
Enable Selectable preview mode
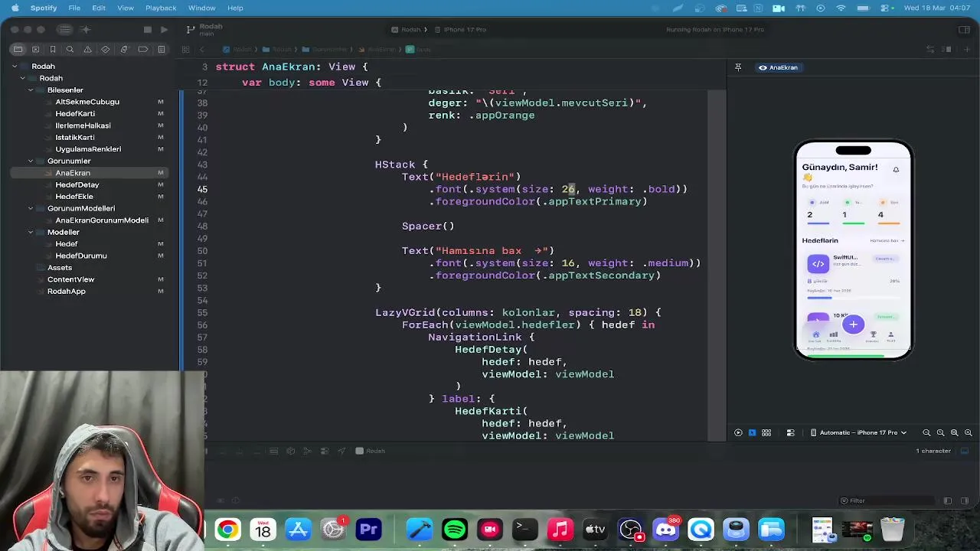click(x=752, y=432)
